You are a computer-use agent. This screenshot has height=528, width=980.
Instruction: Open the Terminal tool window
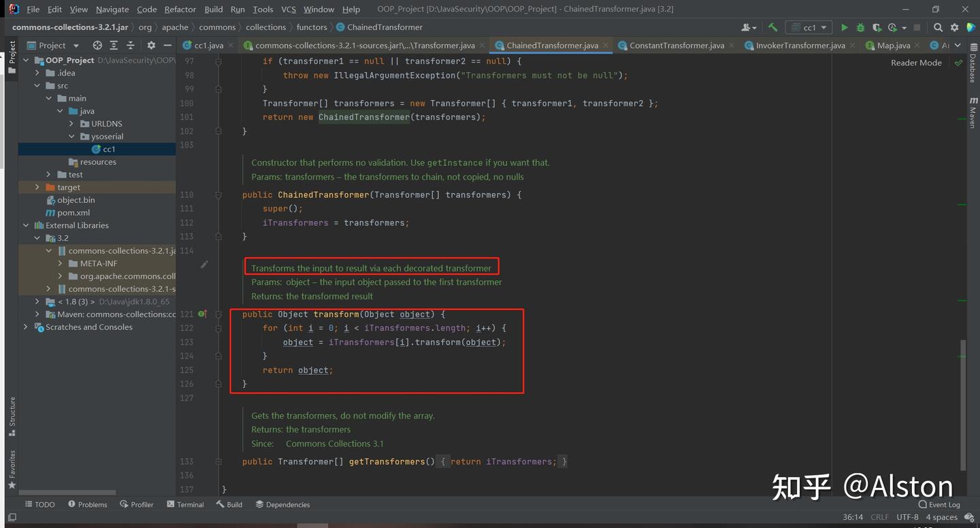(185, 505)
